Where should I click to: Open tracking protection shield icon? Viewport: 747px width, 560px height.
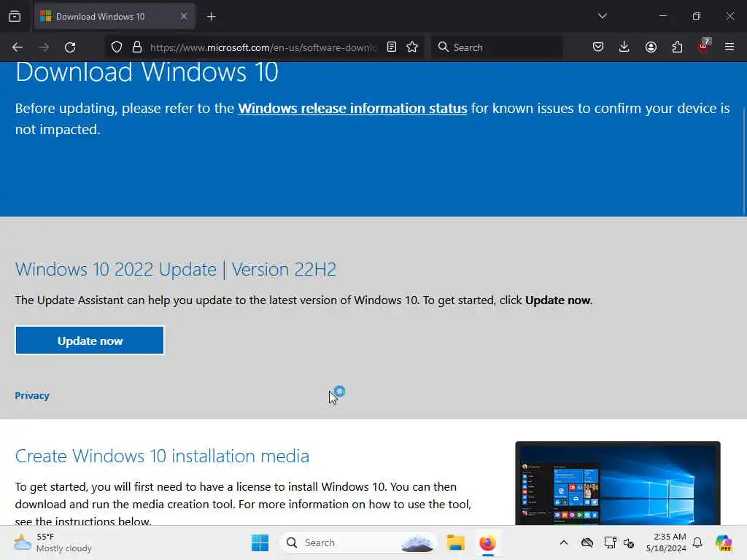pyautogui.click(x=117, y=47)
